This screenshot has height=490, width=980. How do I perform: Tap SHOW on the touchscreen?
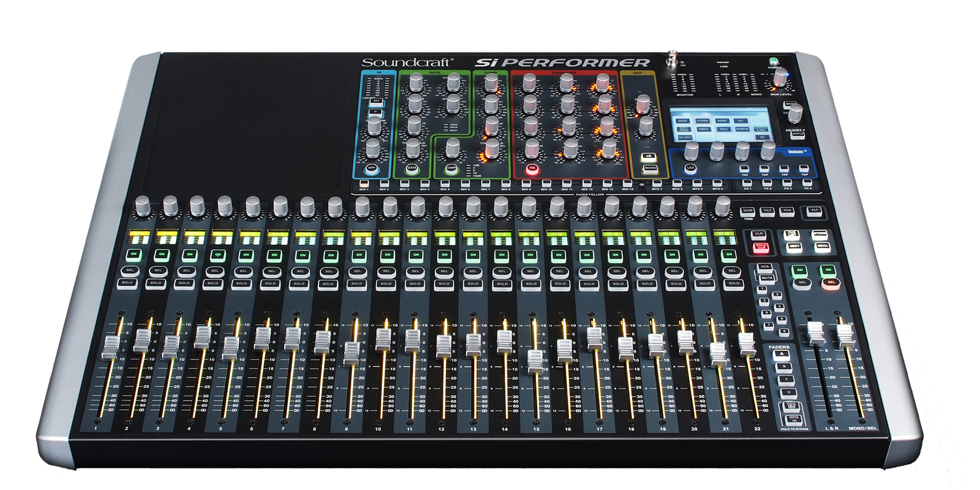click(x=684, y=121)
